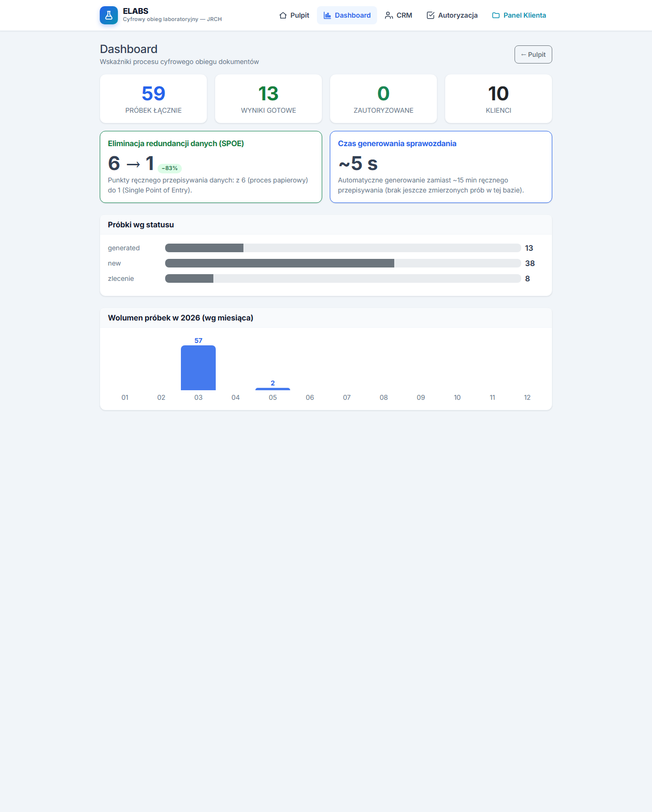Click the checkbox icon beside Autoryzacja
The width and height of the screenshot is (652, 812).
point(431,15)
